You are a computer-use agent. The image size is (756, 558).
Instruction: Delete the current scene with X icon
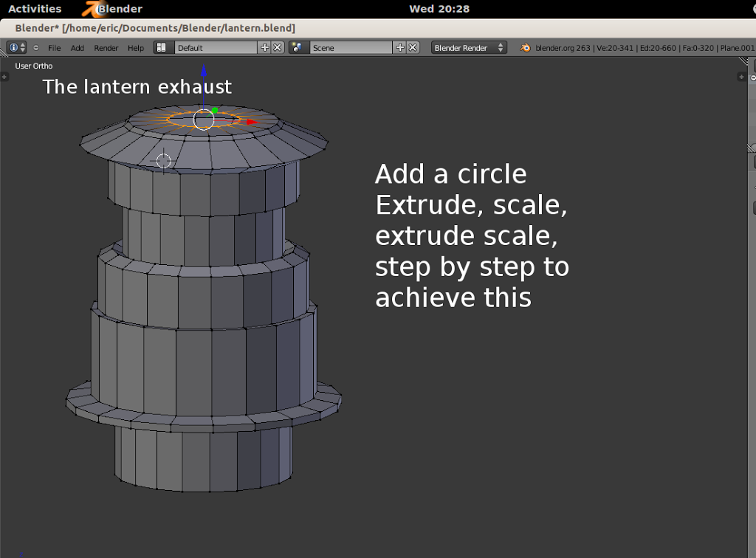(x=413, y=47)
